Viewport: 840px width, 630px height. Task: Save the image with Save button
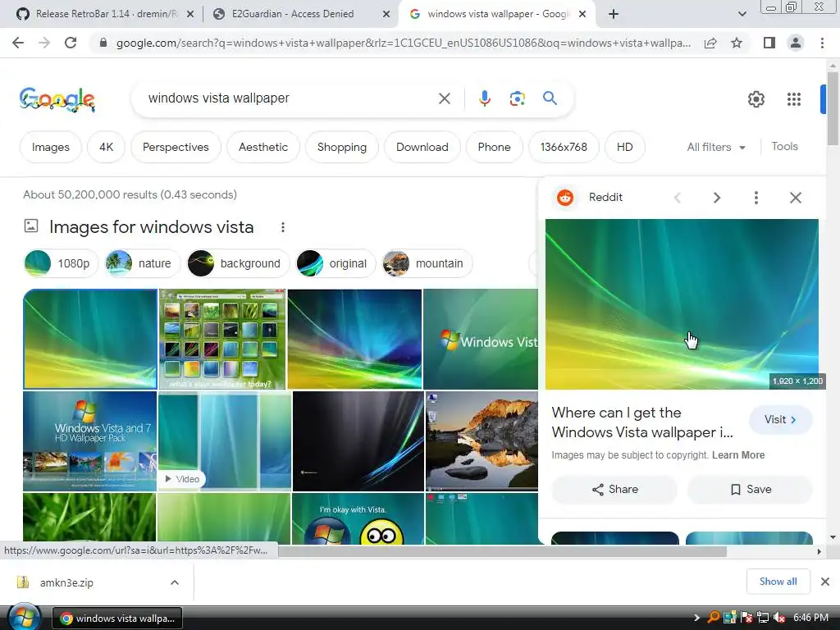click(750, 489)
